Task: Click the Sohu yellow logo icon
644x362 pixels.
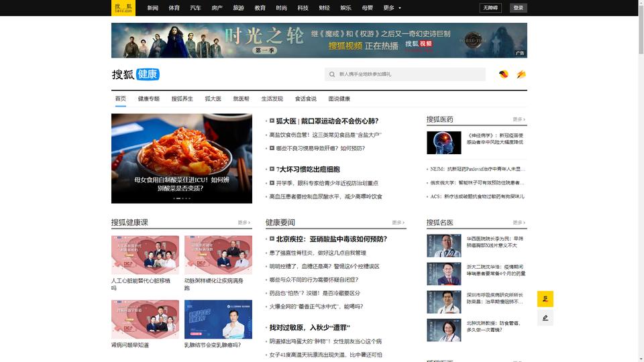Action: coord(123,8)
